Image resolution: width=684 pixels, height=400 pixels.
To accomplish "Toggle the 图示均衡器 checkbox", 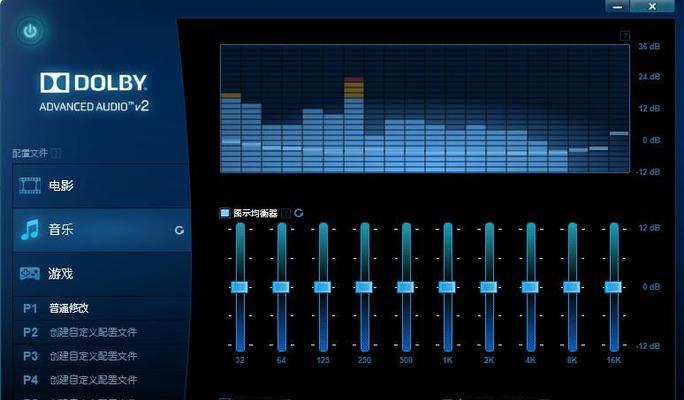I will 225,213.
